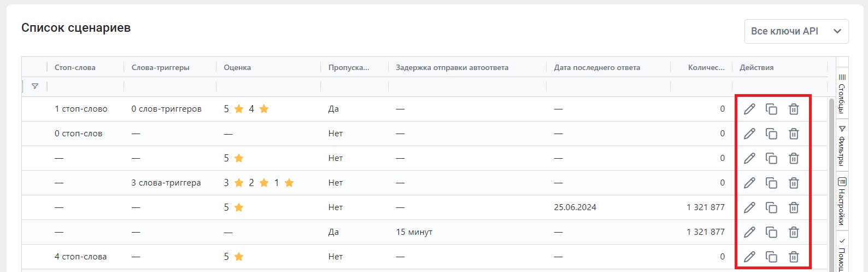Open the Настройки side panel tab
Screen dimensions: 868x272
click(x=842, y=201)
